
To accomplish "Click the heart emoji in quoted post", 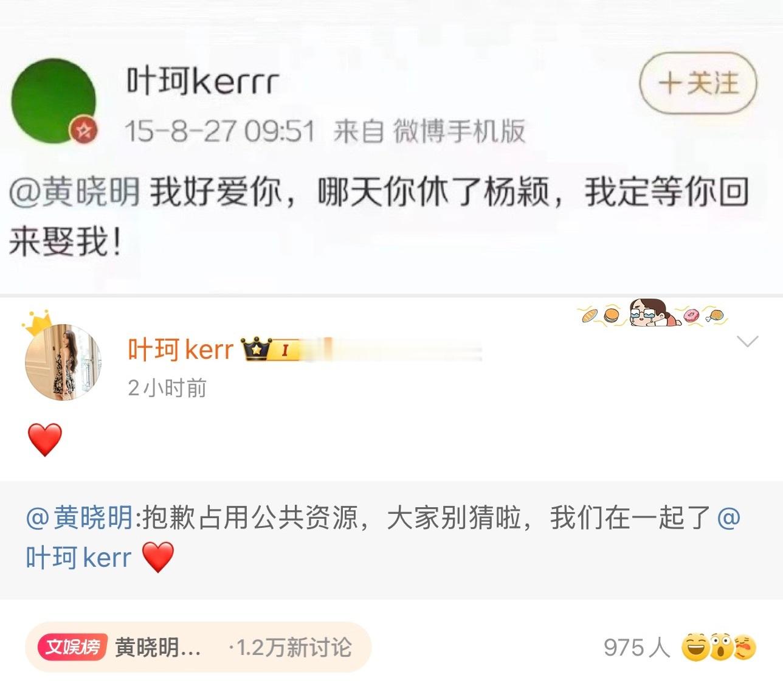I will coord(158,557).
